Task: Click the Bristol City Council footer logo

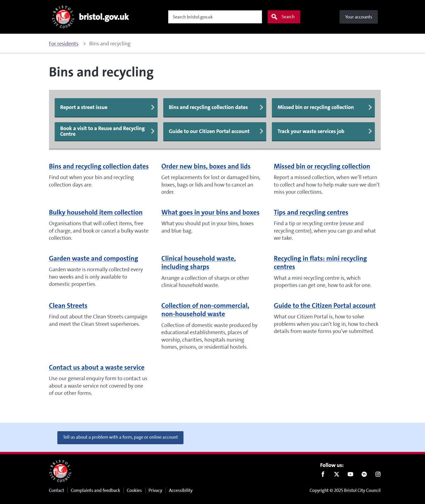Action: (x=60, y=471)
